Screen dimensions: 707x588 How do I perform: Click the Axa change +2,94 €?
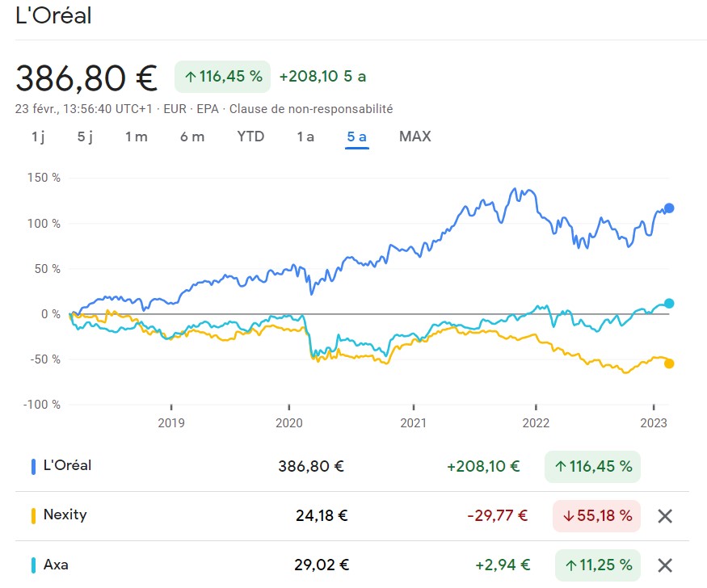(x=503, y=565)
